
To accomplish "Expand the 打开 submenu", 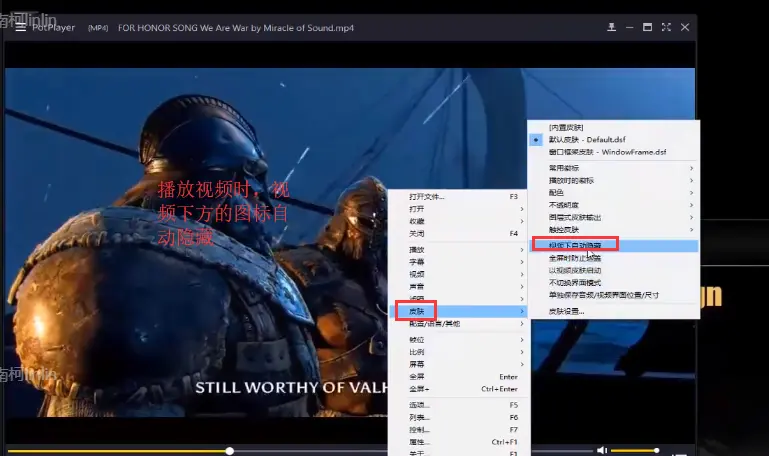I will 458,209.
